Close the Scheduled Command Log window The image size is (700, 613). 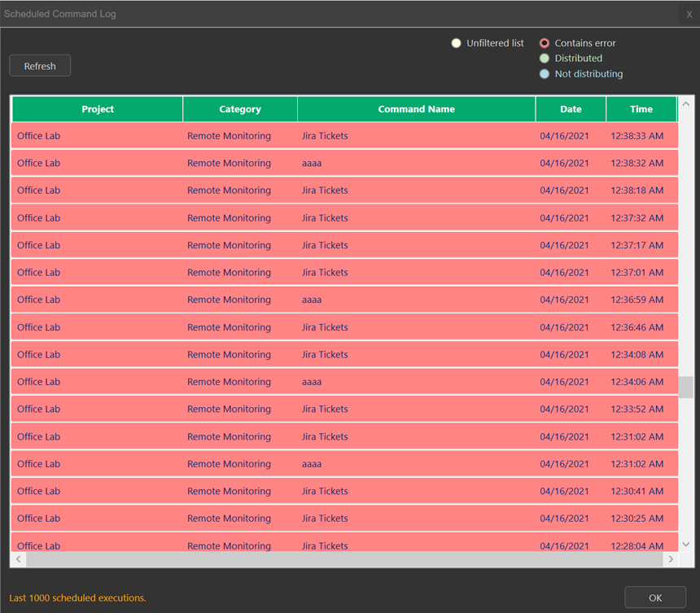pyautogui.click(x=689, y=14)
